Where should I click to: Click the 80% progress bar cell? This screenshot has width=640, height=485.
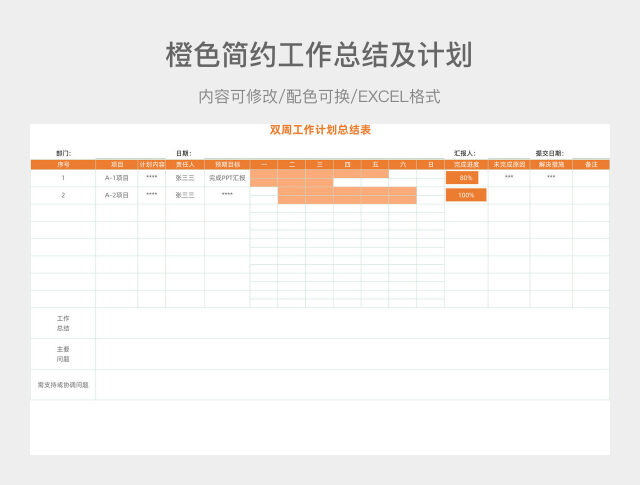point(466,178)
